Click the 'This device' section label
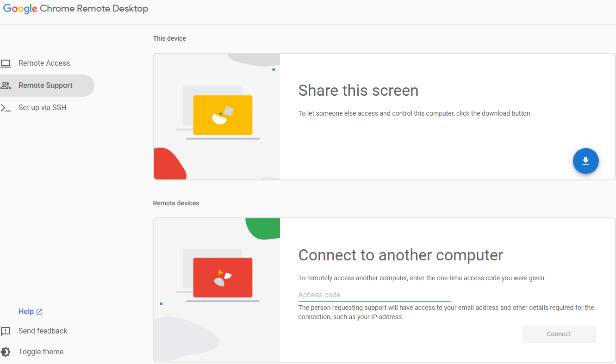 169,38
